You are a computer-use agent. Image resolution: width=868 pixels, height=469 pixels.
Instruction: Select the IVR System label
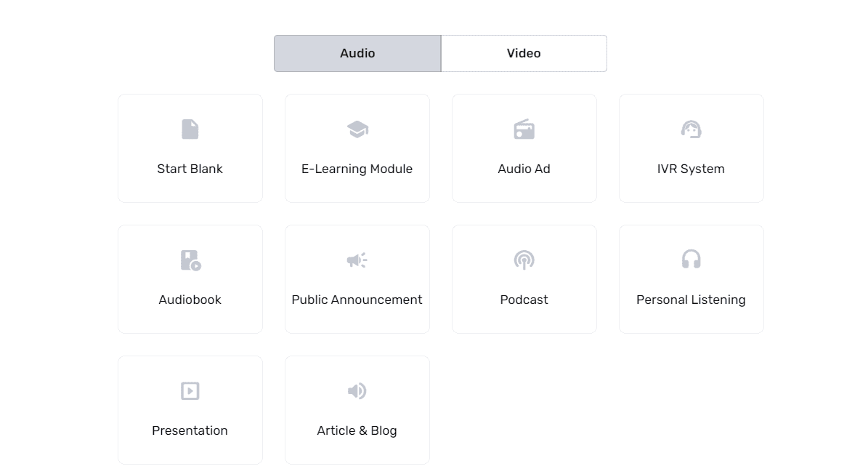pos(691,169)
